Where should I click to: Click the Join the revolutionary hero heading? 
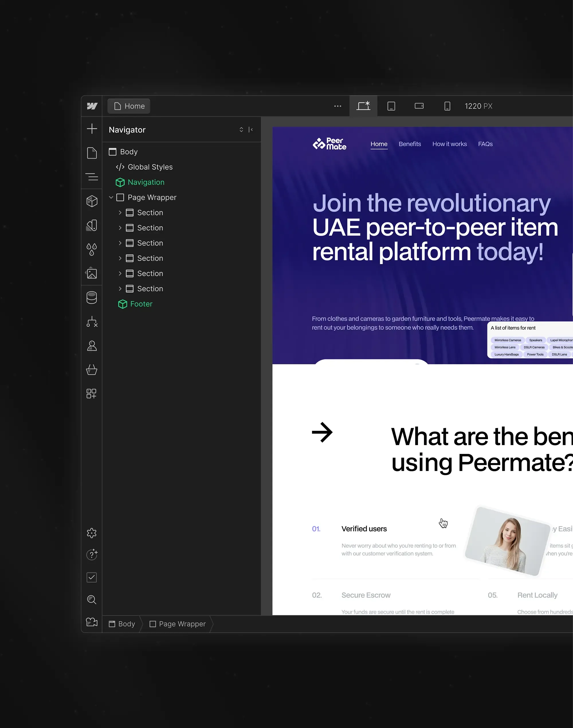(435, 228)
